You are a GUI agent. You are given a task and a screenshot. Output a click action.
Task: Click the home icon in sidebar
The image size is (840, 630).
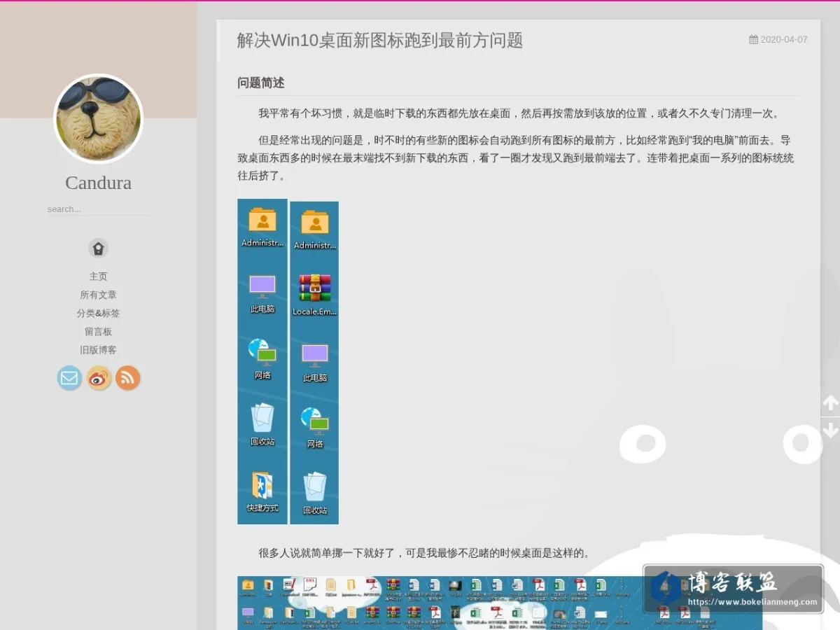click(x=99, y=248)
